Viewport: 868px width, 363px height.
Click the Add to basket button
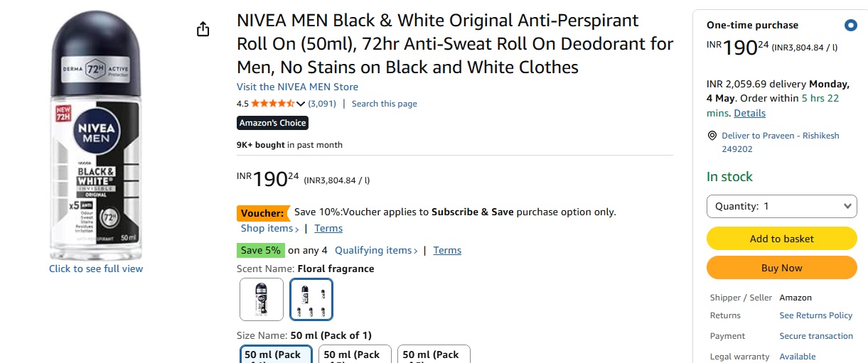tap(781, 239)
